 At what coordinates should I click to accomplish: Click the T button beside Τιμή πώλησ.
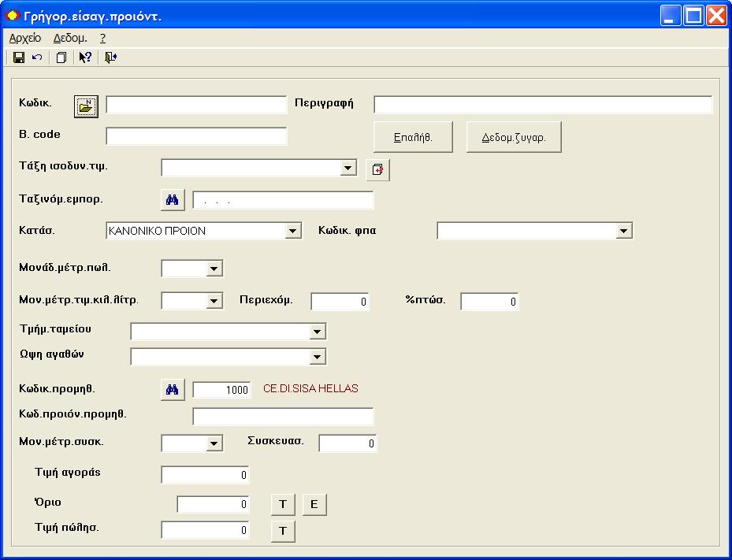(283, 531)
